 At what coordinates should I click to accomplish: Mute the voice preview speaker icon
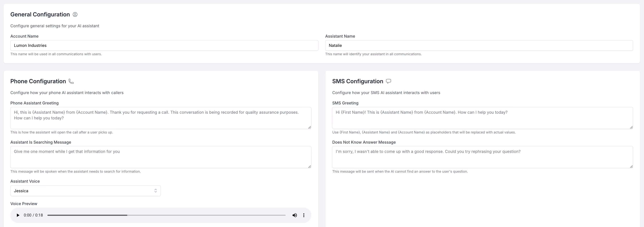click(x=295, y=215)
